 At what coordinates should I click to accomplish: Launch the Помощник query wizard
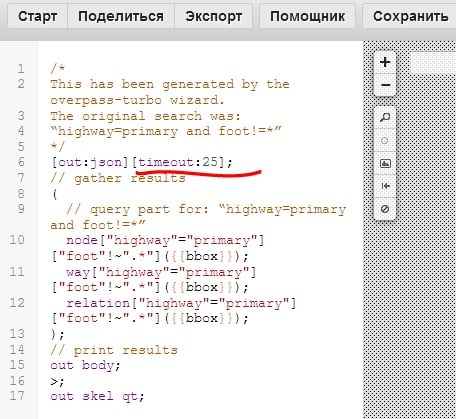(x=307, y=16)
